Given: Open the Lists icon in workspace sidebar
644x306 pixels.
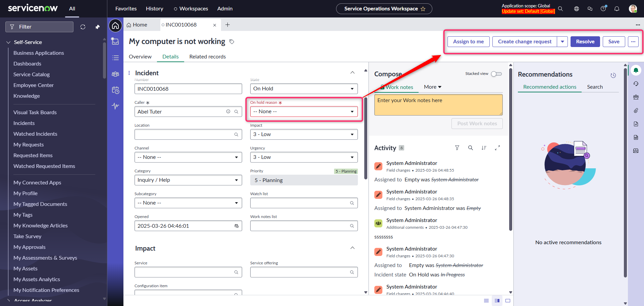Looking at the screenshot, I should (x=115, y=58).
